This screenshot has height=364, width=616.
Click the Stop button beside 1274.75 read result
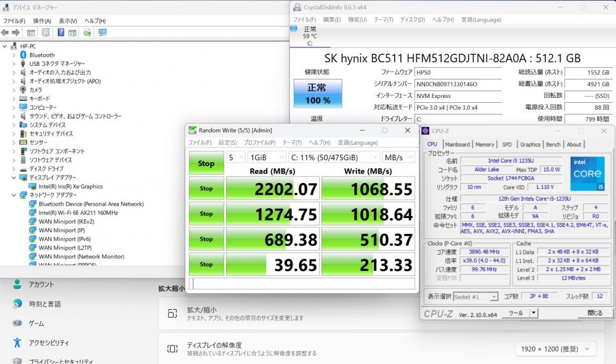click(206, 214)
